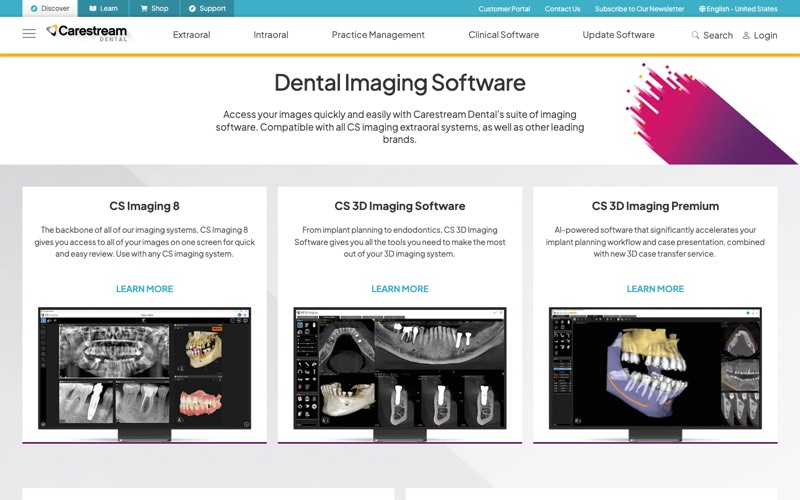Click the Learn book icon
The image size is (800, 500).
[x=93, y=8]
